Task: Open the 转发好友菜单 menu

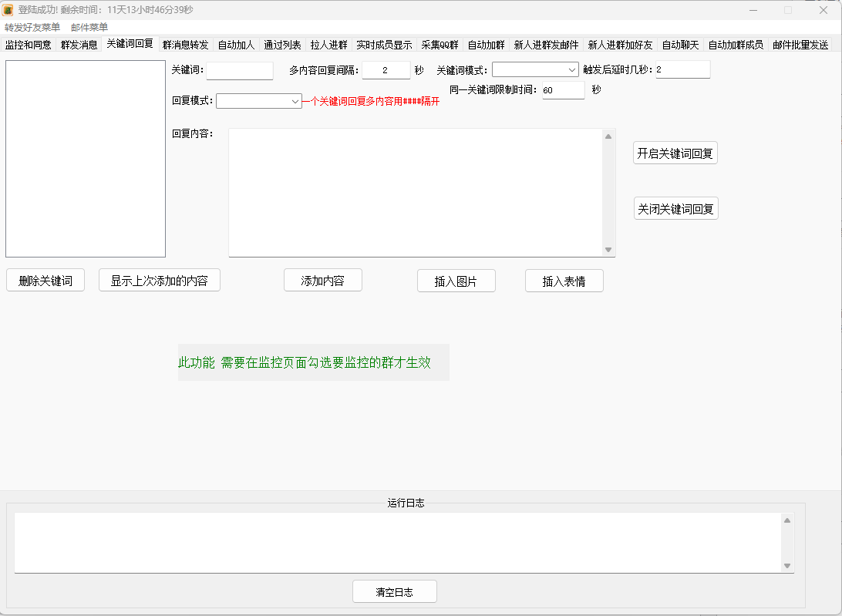Action: (31, 27)
